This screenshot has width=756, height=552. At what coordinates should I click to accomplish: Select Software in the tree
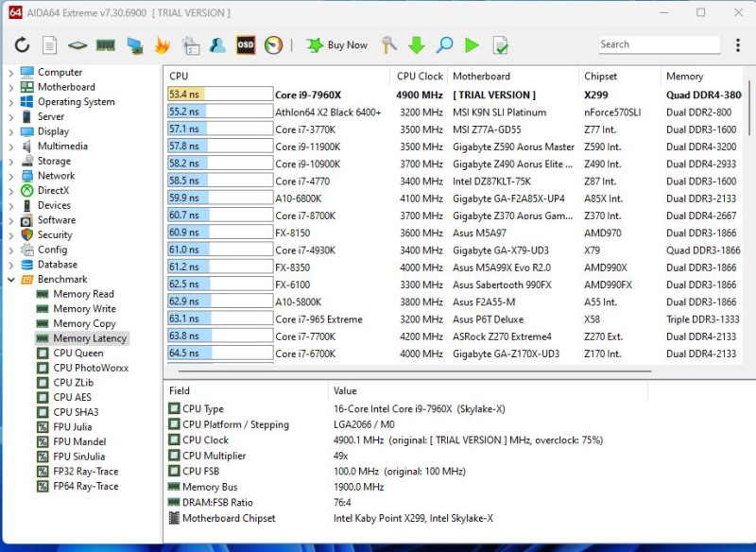coord(57,220)
